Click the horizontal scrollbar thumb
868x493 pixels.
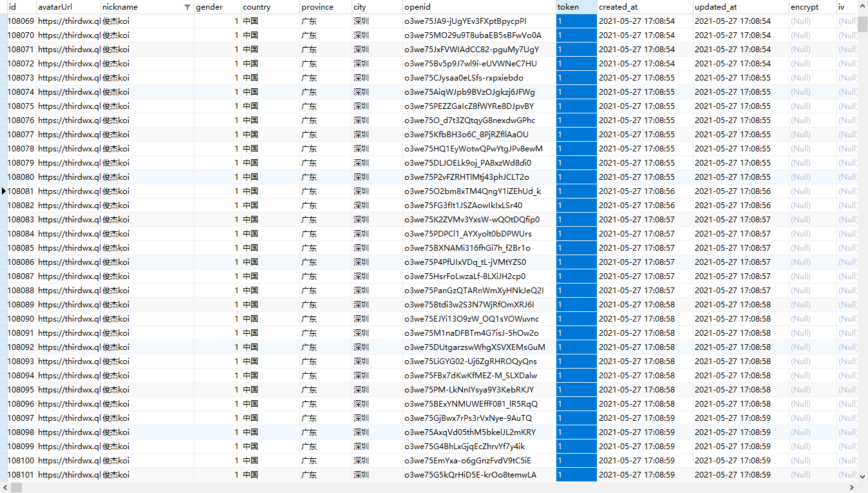(x=17, y=488)
